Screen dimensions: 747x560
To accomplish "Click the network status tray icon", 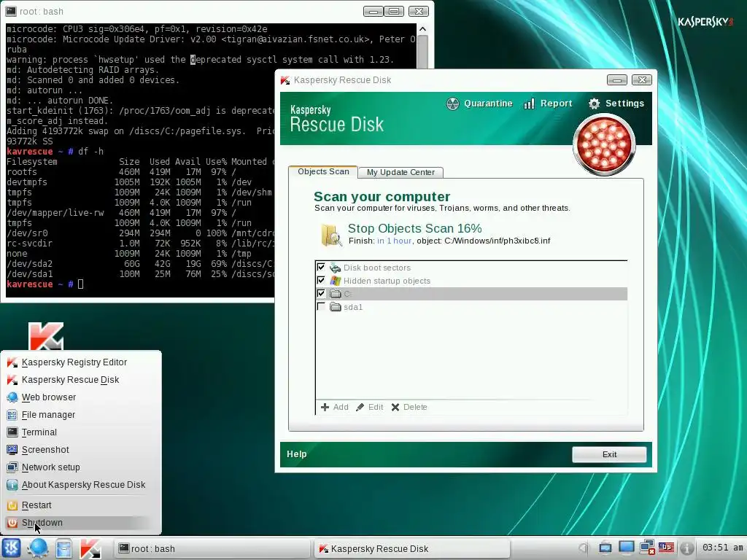I will coord(647,548).
